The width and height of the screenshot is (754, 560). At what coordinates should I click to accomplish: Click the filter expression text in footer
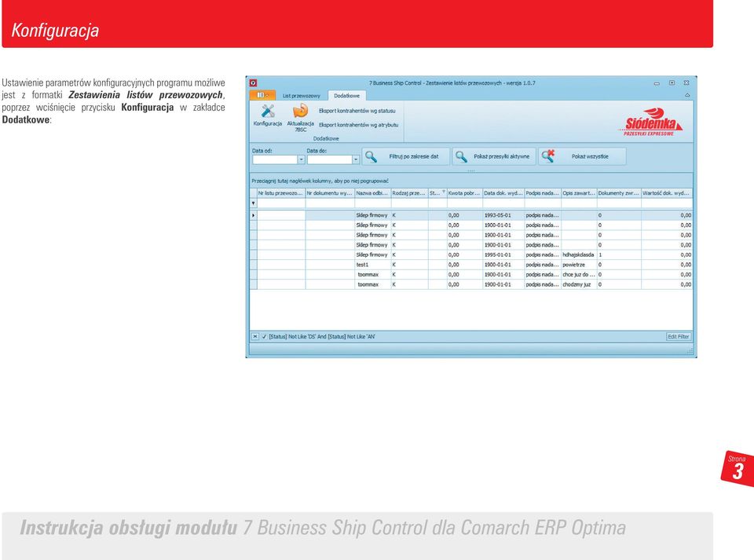(x=322, y=336)
